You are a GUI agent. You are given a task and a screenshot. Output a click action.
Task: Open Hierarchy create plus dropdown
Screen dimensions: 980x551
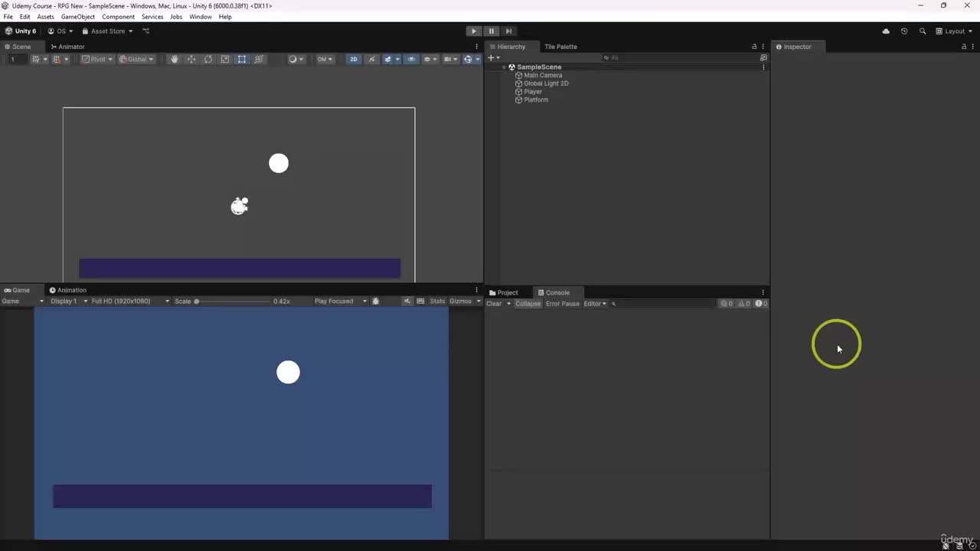[x=494, y=57]
